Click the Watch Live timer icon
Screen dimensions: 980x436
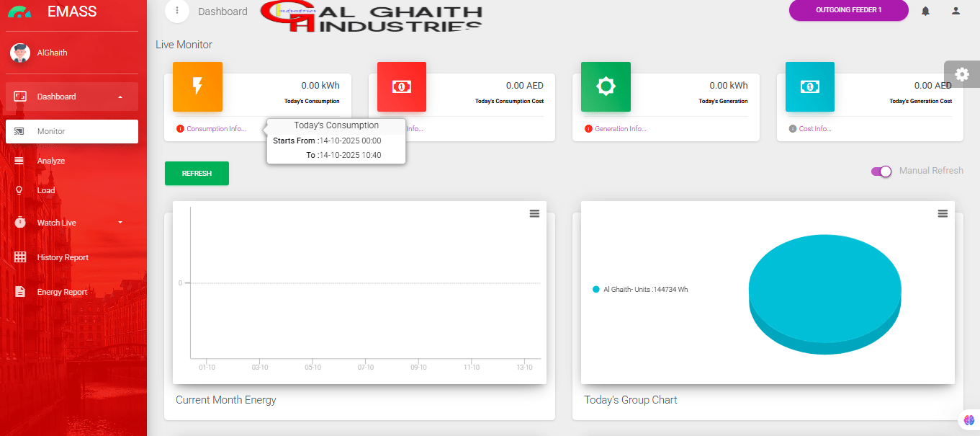20,223
